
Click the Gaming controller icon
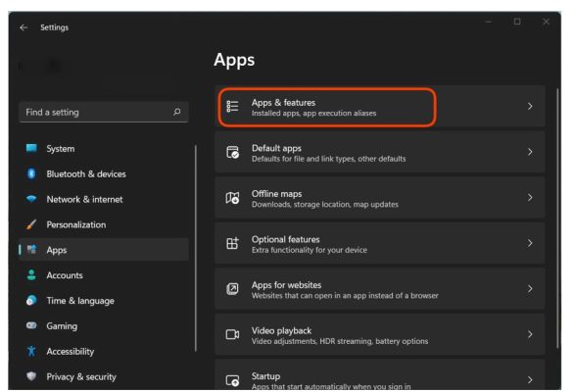point(31,325)
